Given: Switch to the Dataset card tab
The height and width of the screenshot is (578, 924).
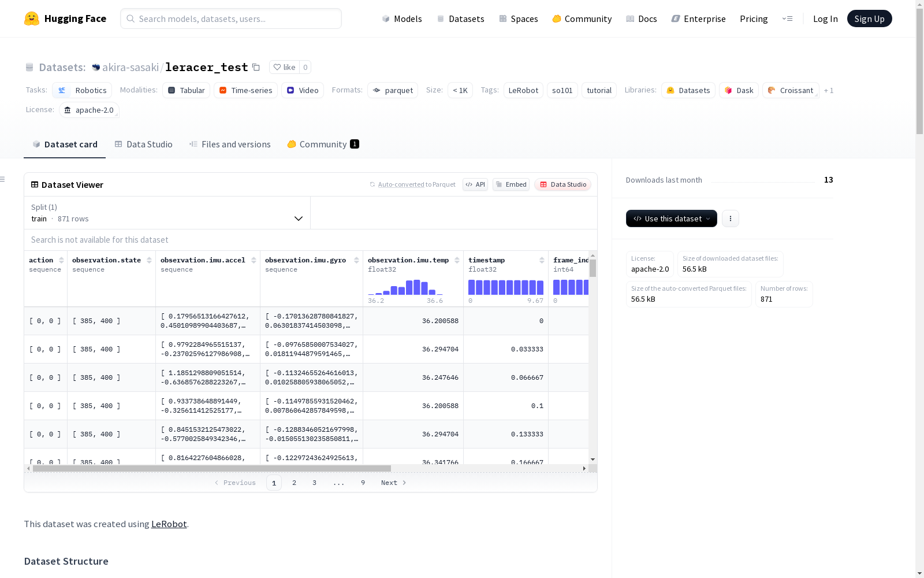Looking at the screenshot, I should click(x=65, y=144).
